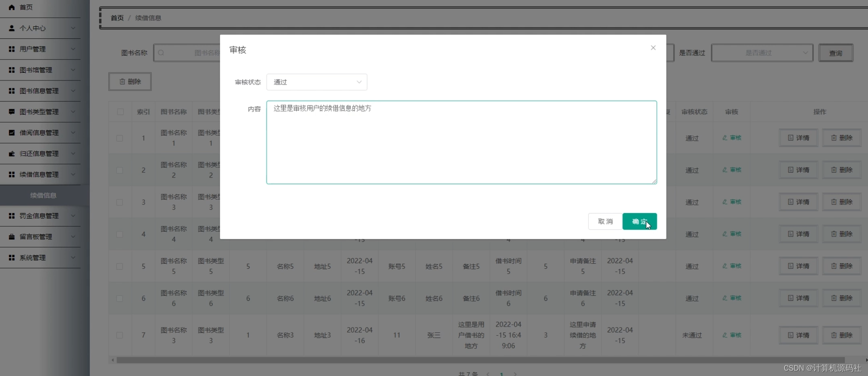This screenshot has height=376, width=868.
Task: Open 图书类型管理 menu
Action: tap(40, 112)
